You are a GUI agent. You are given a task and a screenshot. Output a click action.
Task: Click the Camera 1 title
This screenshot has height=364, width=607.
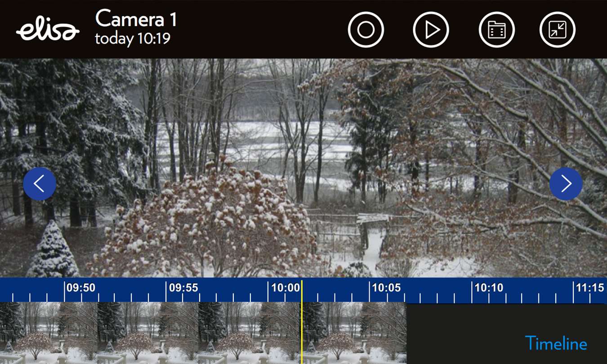(136, 19)
